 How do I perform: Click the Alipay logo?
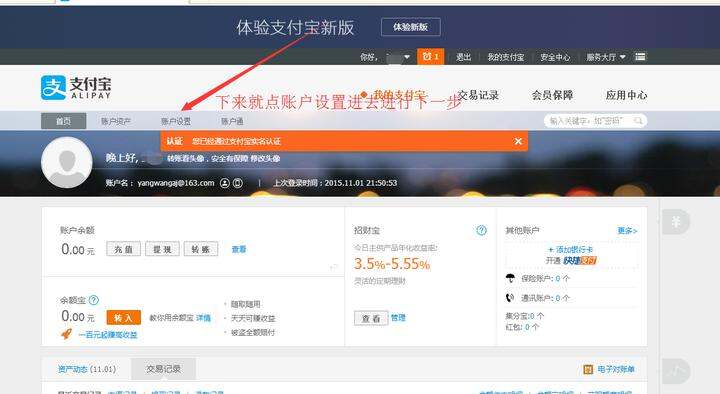pyautogui.click(x=76, y=88)
